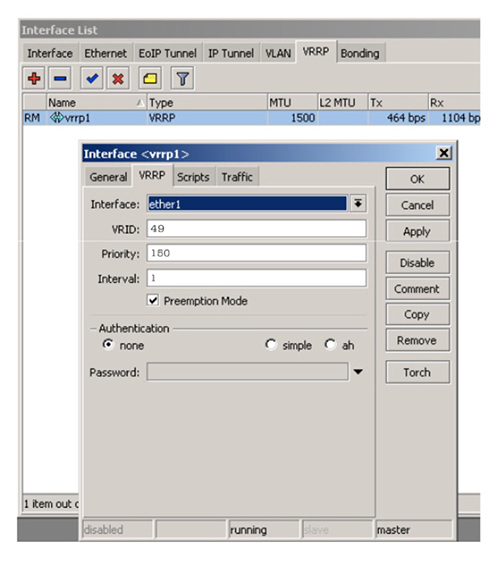500x566 pixels.
Task: Click the Interval field showing 1
Action: click(x=256, y=278)
